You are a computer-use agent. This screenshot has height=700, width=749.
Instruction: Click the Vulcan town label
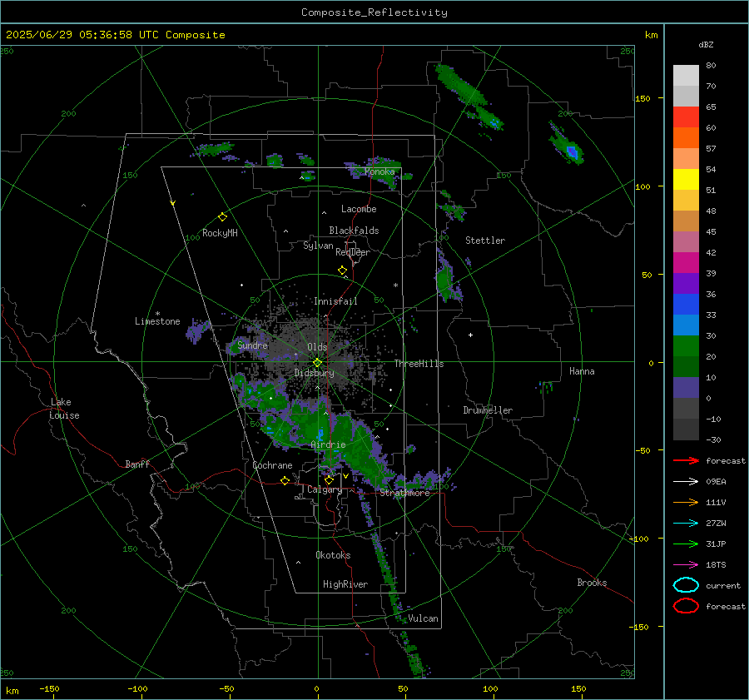[424, 618]
